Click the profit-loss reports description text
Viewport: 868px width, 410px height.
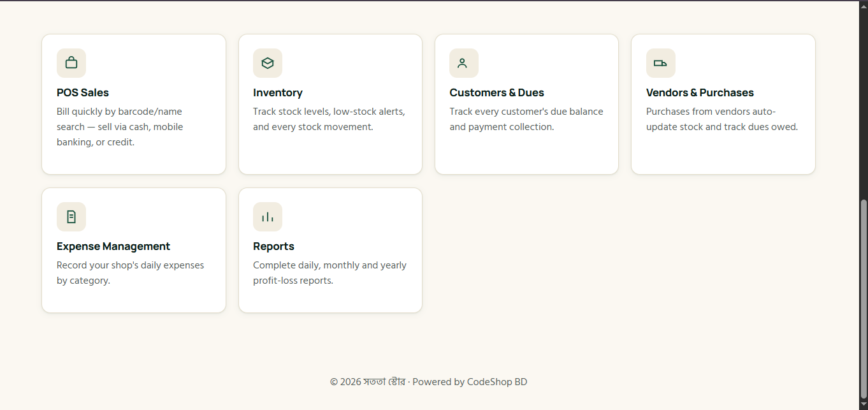tap(329, 273)
